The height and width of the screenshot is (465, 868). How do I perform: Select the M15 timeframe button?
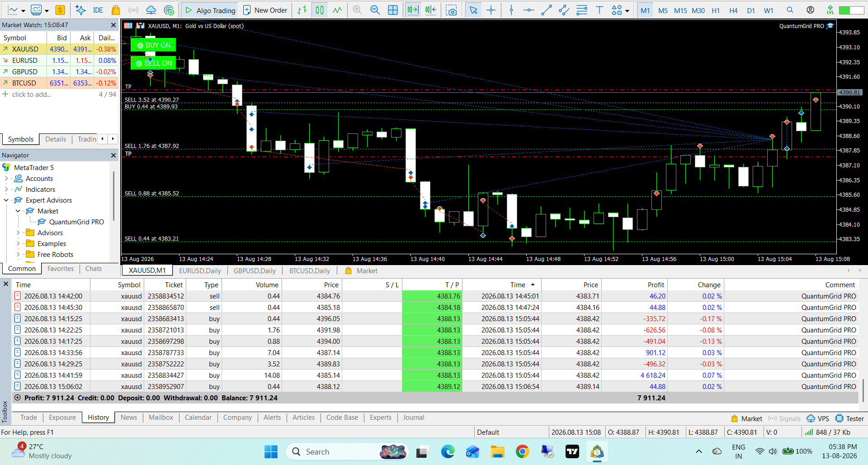tap(680, 10)
